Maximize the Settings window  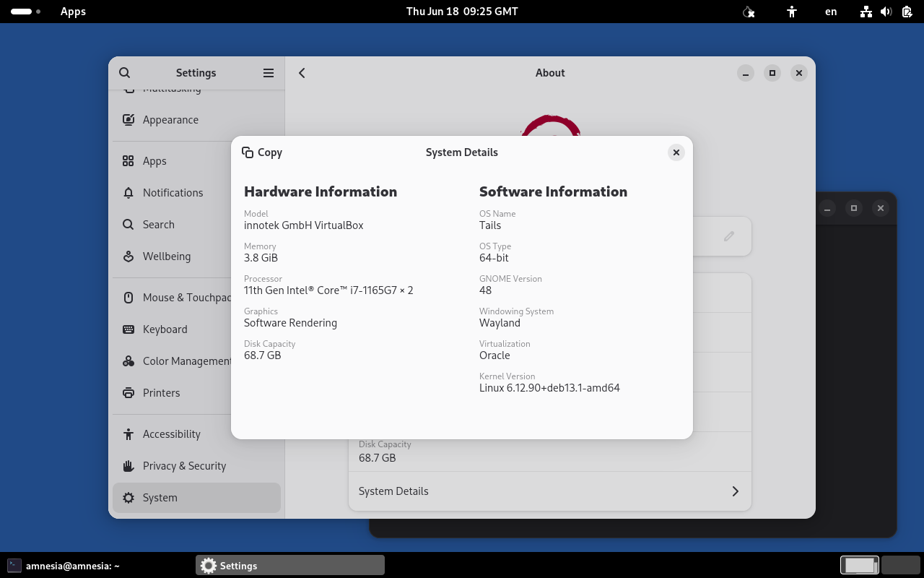pos(772,73)
